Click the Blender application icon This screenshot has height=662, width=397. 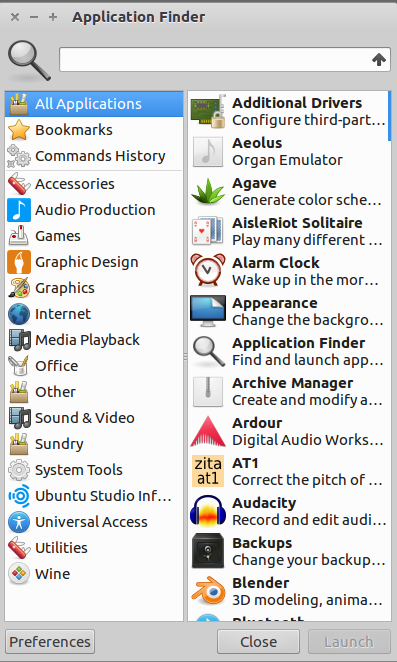[x=208, y=591]
